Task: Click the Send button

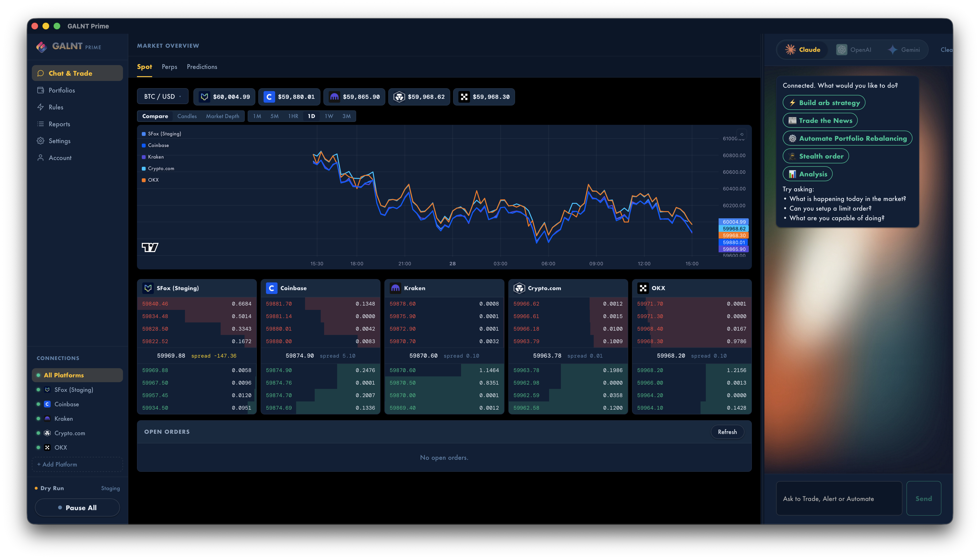Action: (x=923, y=499)
